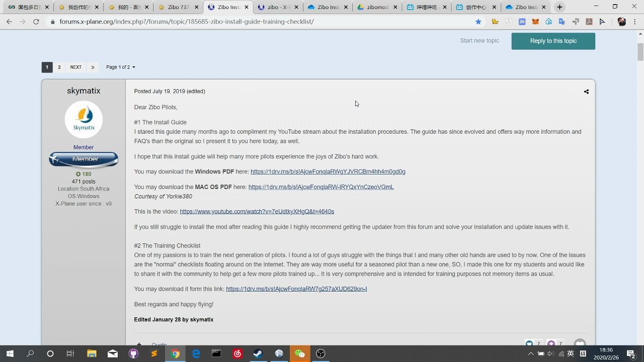Open the MAC OS PDF OneDrive link
The width and height of the screenshot is (644, 362).
point(321,187)
